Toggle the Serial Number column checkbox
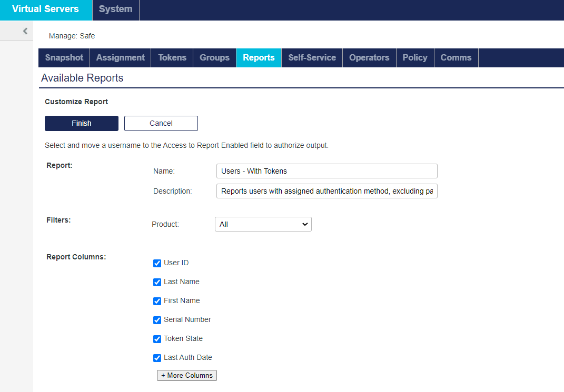The height and width of the screenshot is (392, 564). (157, 320)
